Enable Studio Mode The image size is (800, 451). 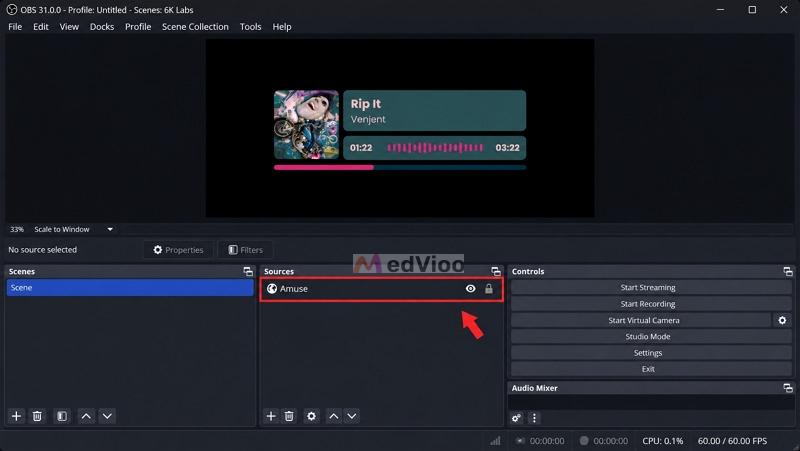pos(652,337)
